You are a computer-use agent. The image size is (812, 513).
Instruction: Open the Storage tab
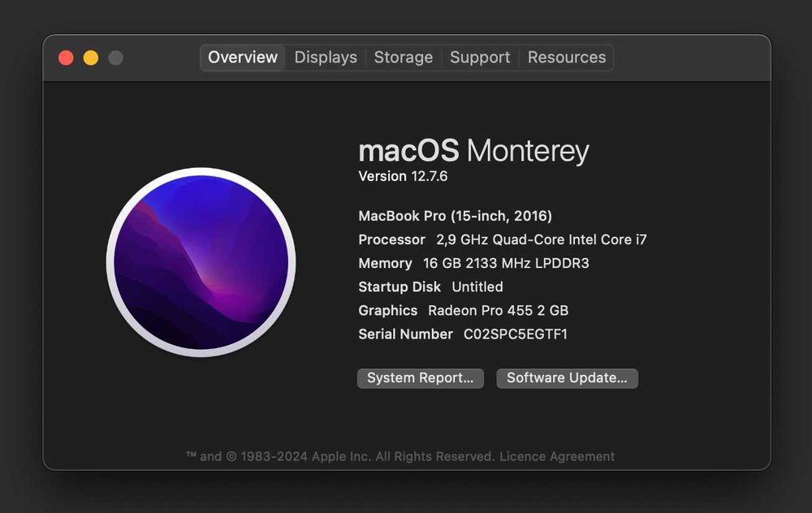coord(404,58)
